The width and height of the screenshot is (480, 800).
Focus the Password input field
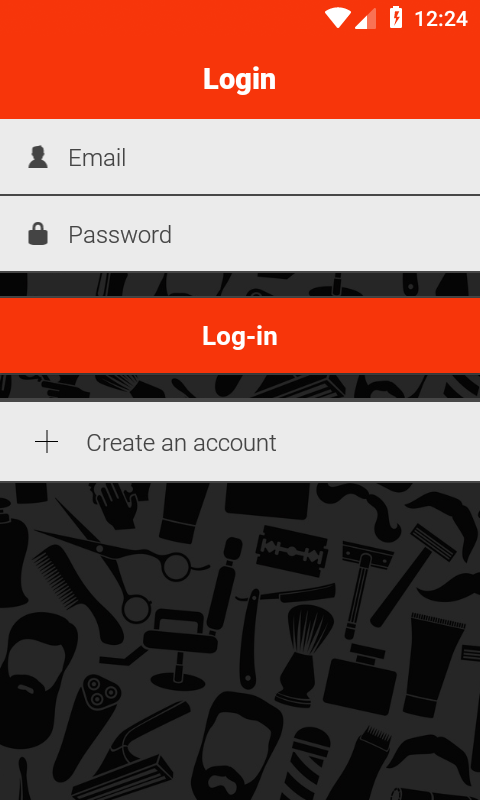pos(240,234)
